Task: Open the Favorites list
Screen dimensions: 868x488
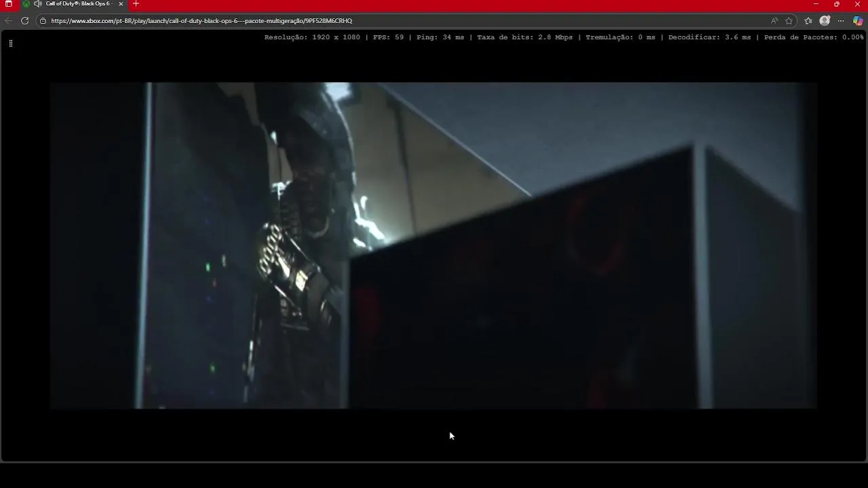Action: (808, 20)
